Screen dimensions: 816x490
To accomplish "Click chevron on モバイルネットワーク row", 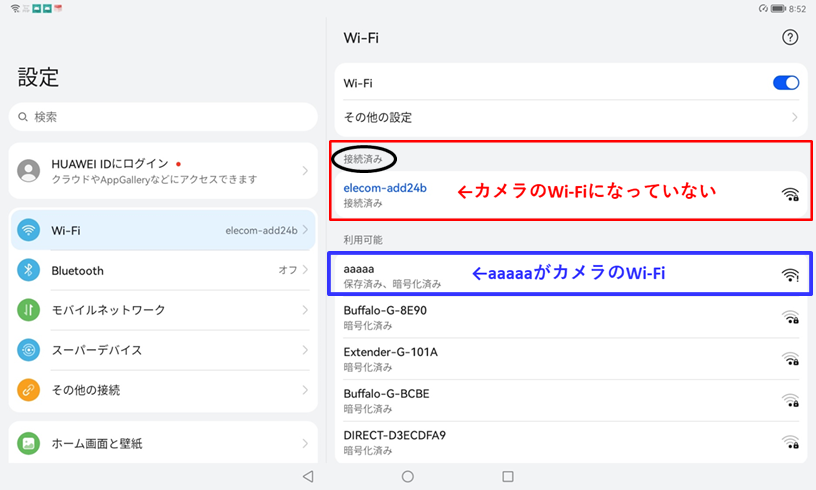I will click(305, 310).
